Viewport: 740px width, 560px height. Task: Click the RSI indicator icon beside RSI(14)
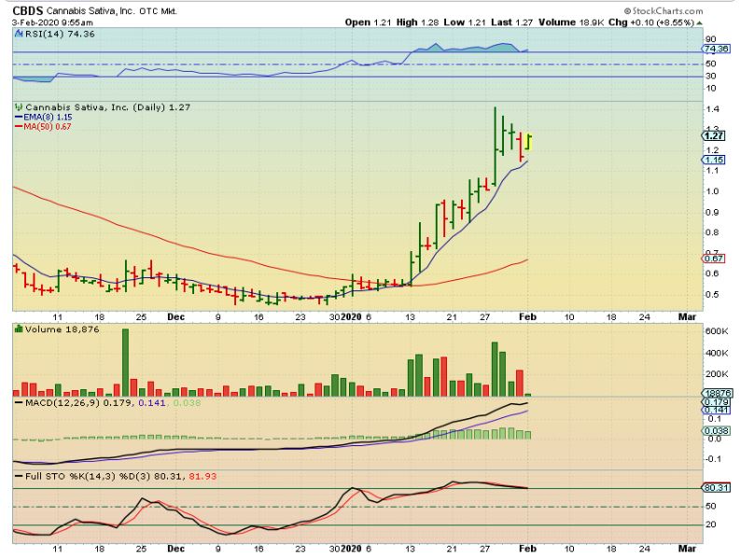click(x=19, y=34)
